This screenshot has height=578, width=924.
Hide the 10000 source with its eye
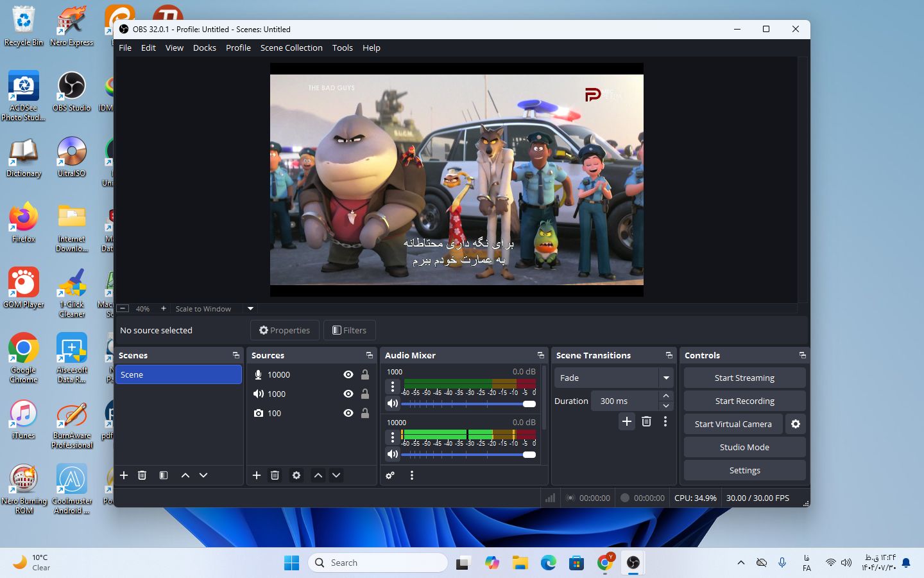[x=348, y=374]
